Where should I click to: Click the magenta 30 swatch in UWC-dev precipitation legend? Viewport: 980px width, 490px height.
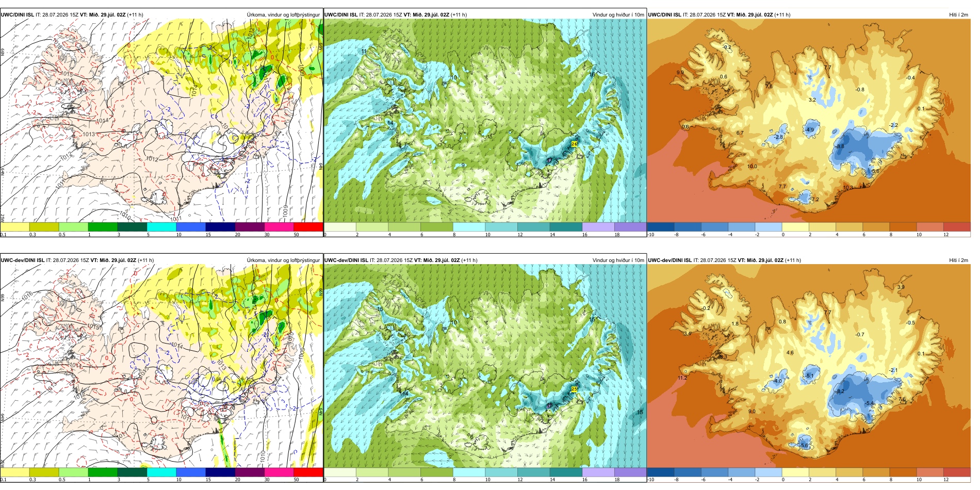point(279,472)
